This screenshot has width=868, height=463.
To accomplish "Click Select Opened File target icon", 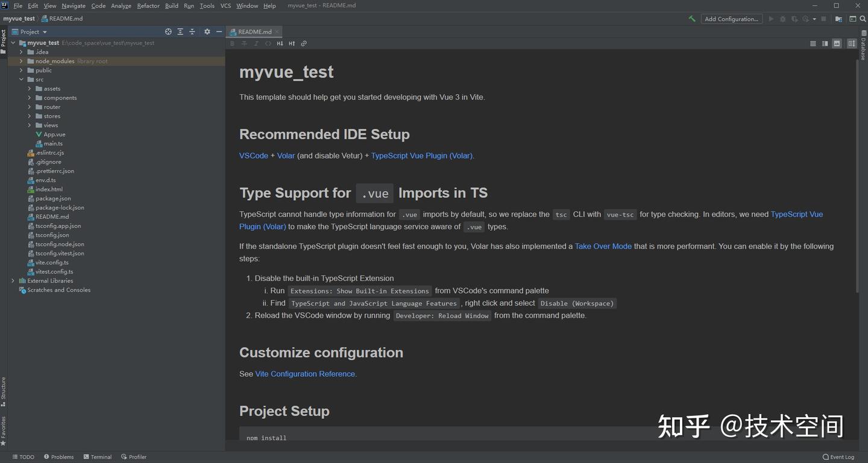I will pos(168,32).
